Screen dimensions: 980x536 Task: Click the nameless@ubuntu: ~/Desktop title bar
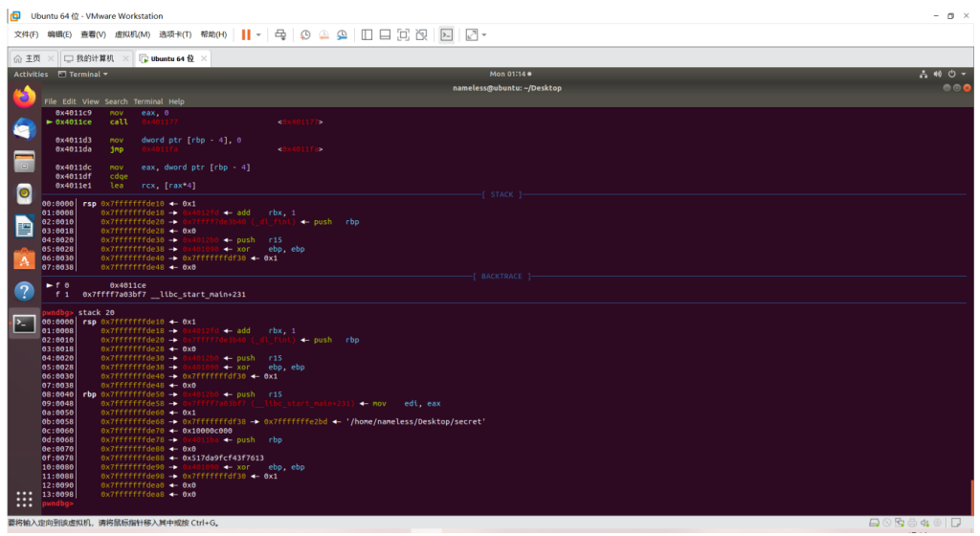(x=507, y=88)
